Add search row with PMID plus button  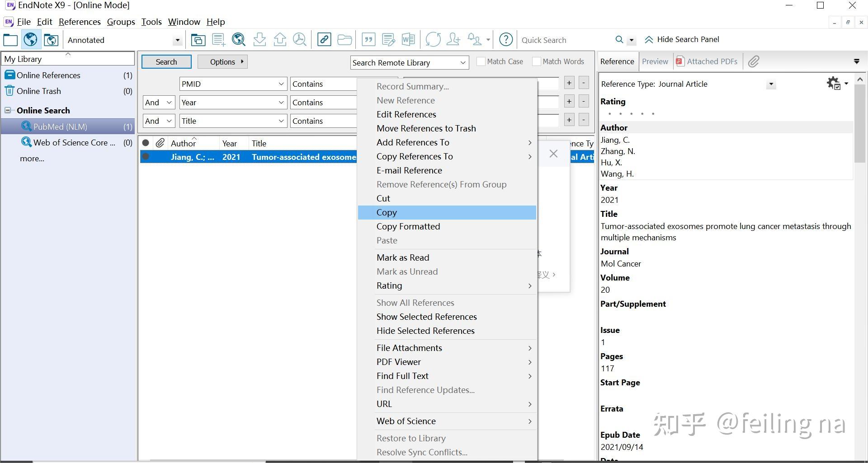pos(569,83)
